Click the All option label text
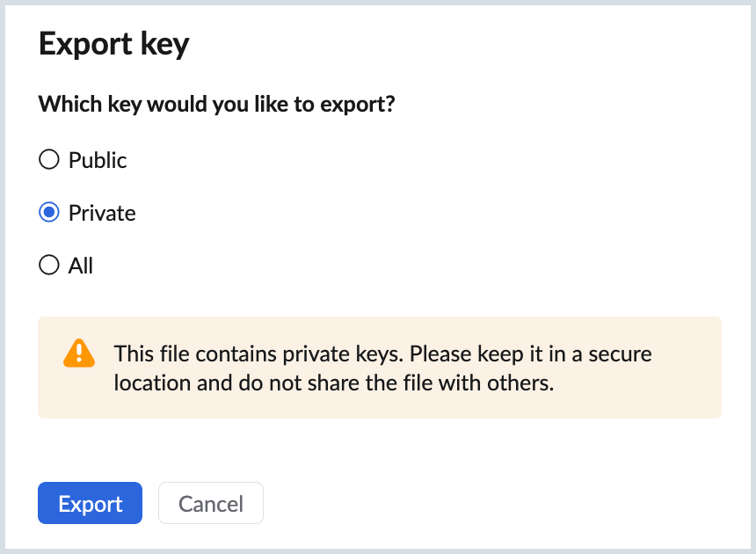 [x=79, y=265]
